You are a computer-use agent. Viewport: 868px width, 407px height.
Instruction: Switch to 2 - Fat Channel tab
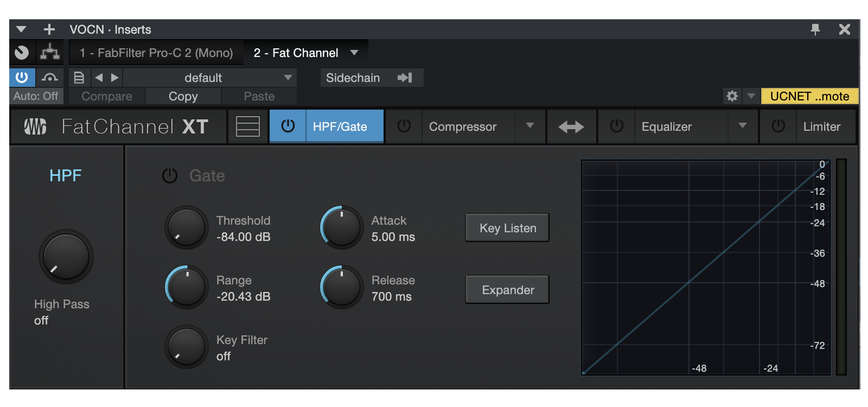(296, 53)
